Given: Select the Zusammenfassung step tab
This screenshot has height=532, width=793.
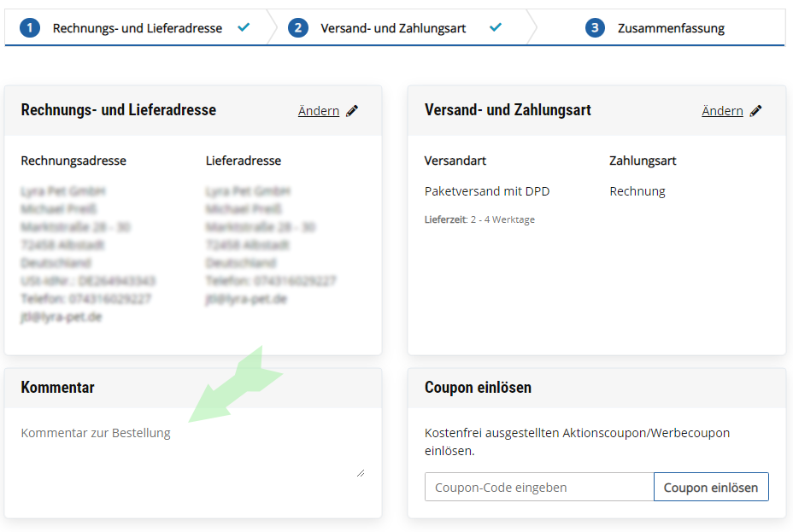Looking at the screenshot, I should (671, 28).
